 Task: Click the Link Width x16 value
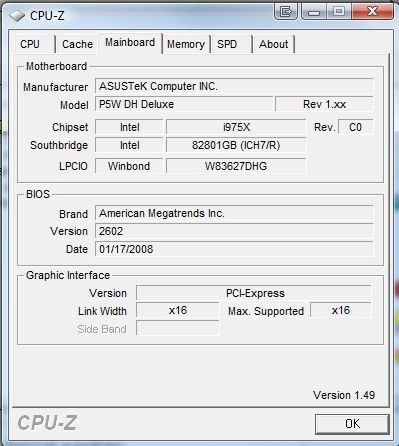pyautogui.click(x=178, y=311)
